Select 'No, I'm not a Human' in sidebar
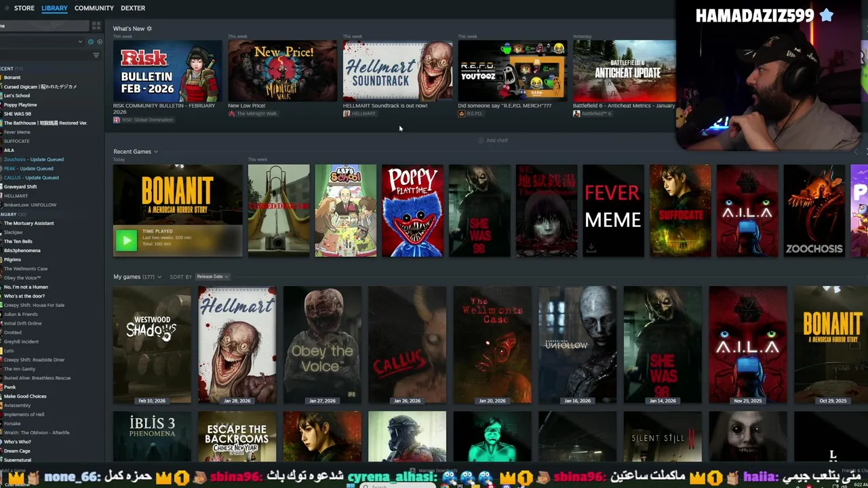This screenshot has height=488, width=868. (x=26, y=287)
